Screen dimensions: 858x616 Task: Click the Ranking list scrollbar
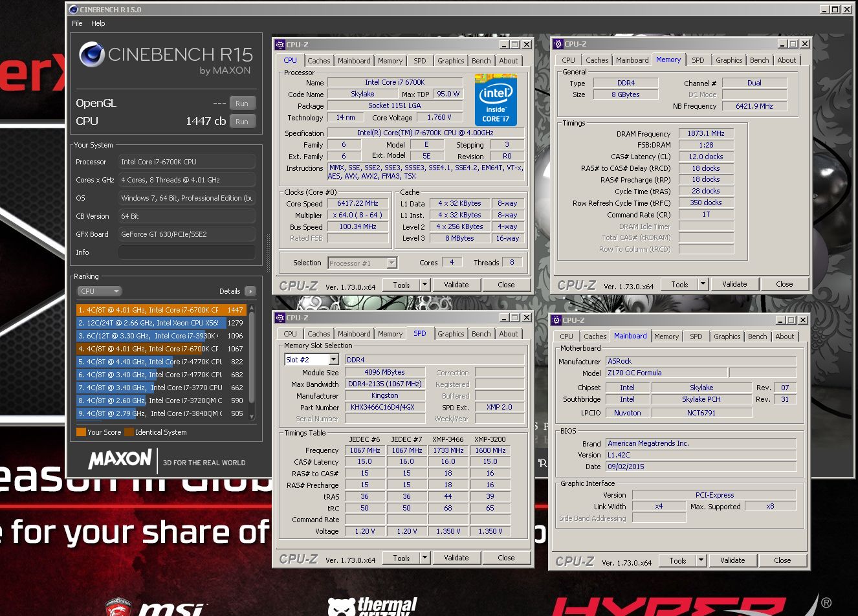(252, 362)
